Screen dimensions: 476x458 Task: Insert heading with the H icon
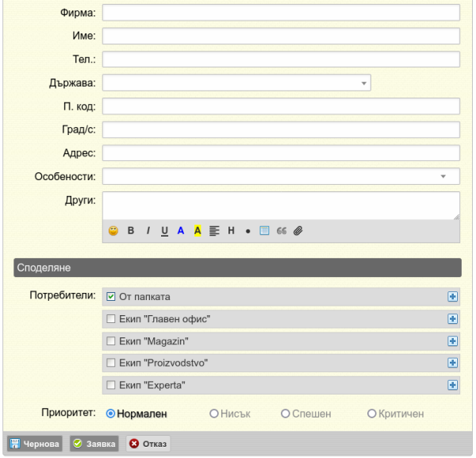tap(232, 231)
